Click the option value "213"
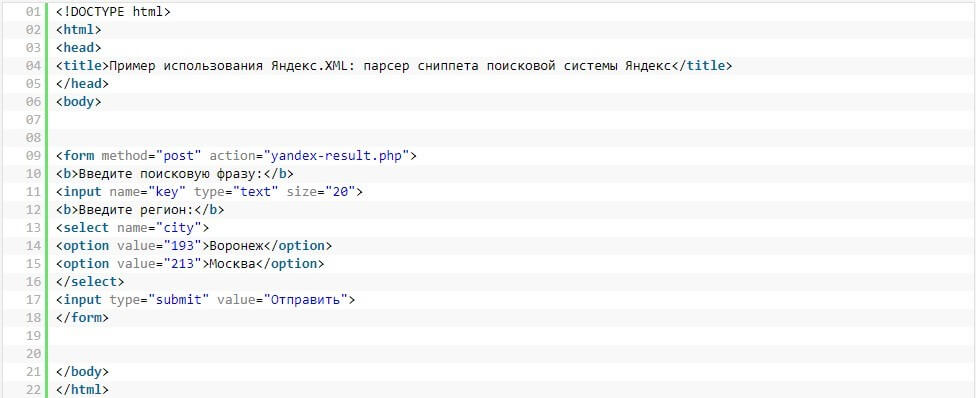The image size is (976, 398). click(x=182, y=263)
